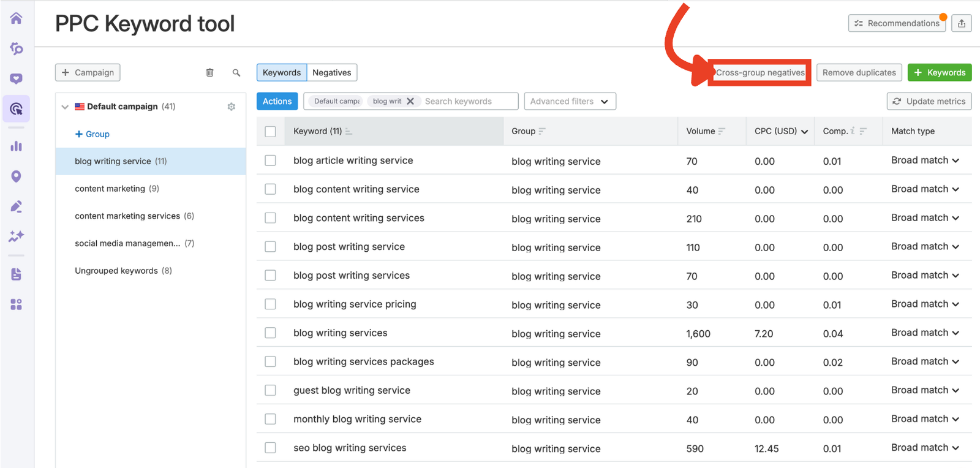Click blog writing services packages keyword

364,361
